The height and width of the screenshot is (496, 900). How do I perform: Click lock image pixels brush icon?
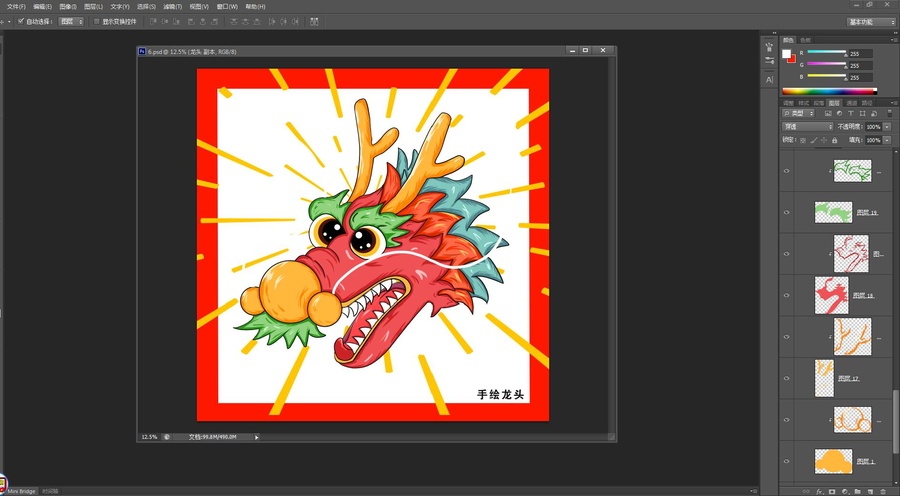[x=813, y=141]
